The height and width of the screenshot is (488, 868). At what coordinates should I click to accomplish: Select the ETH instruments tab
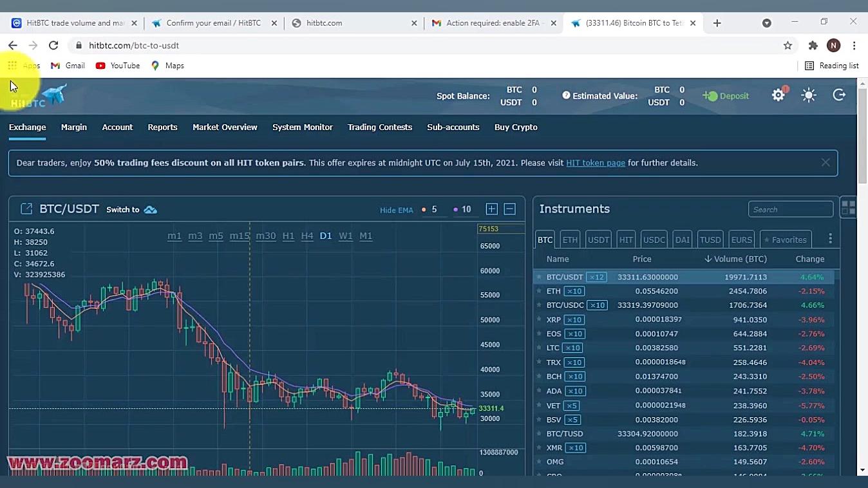pos(570,239)
